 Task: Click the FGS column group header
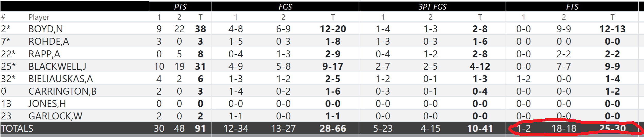pos(285,7)
